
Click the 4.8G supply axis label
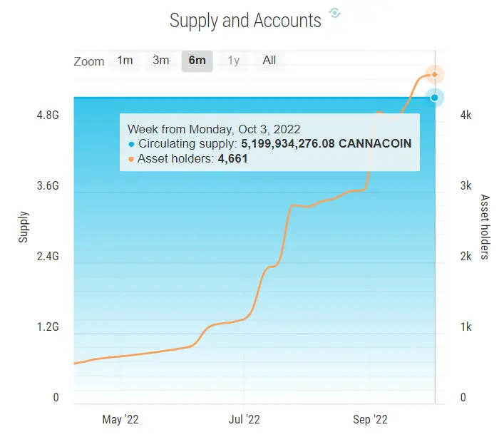pyautogui.click(x=48, y=115)
